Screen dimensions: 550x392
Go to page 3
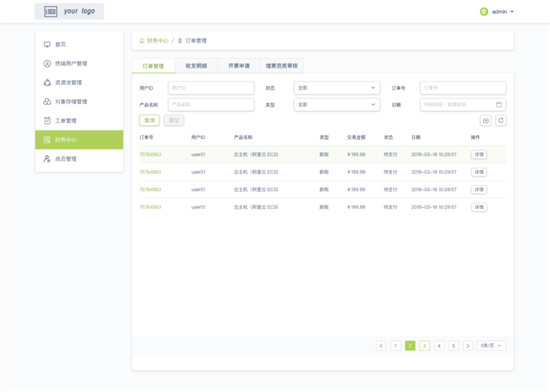pos(424,346)
